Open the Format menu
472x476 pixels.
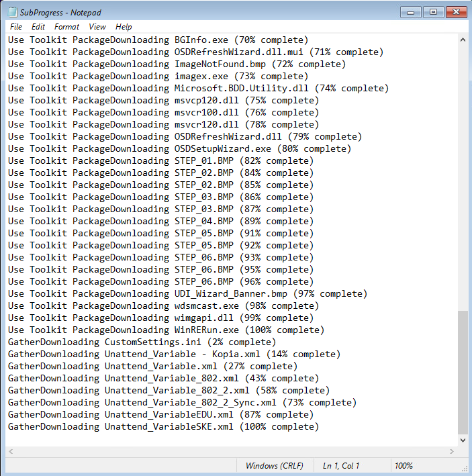pyautogui.click(x=66, y=27)
